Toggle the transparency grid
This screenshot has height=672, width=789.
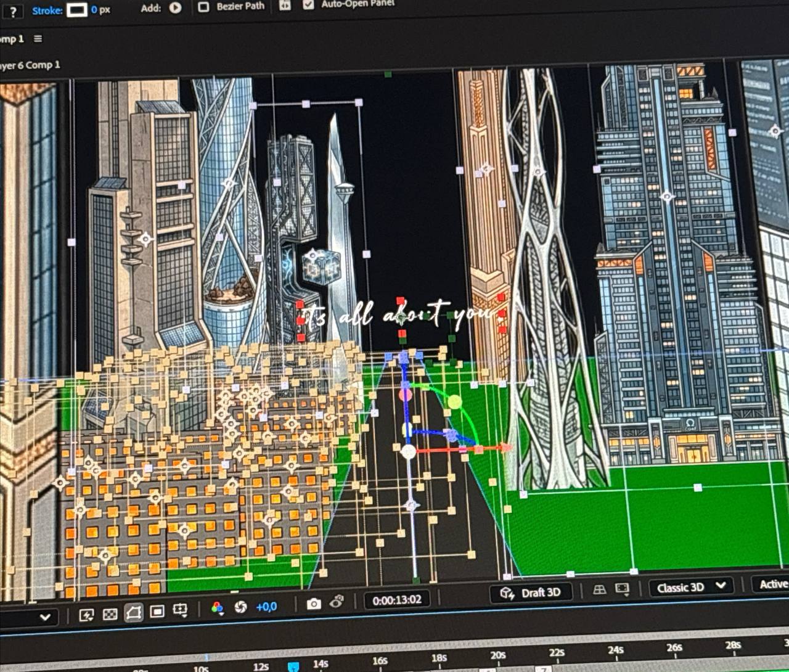pyautogui.click(x=110, y=614)
